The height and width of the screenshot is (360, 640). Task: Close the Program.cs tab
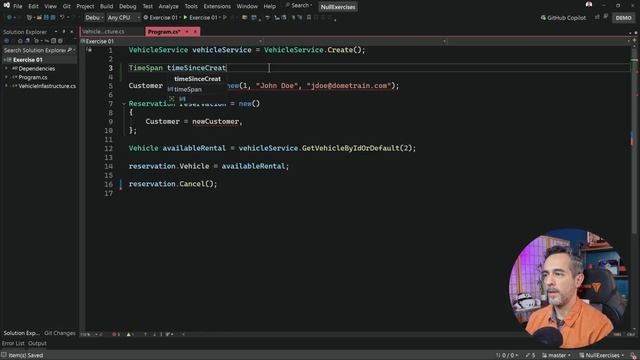(195, 32)
